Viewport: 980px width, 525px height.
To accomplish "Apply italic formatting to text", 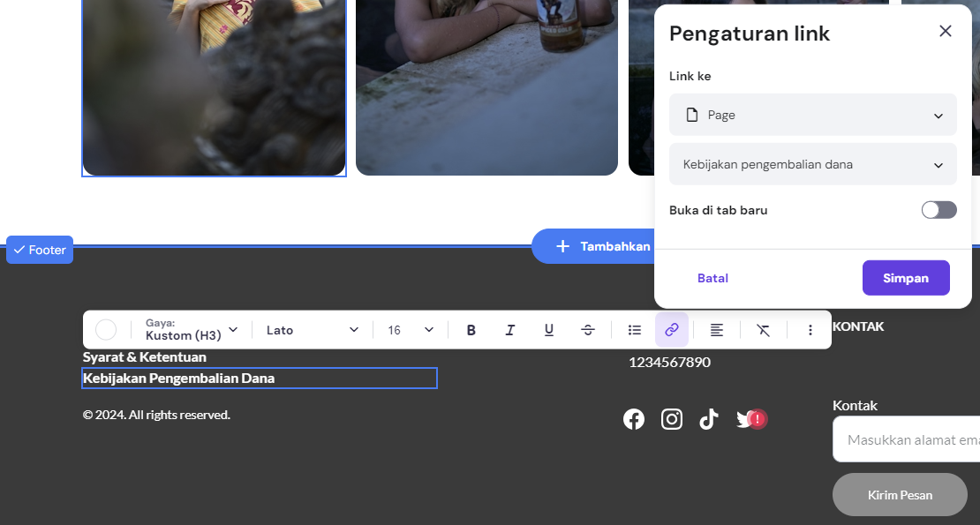I will pos(510,330).
